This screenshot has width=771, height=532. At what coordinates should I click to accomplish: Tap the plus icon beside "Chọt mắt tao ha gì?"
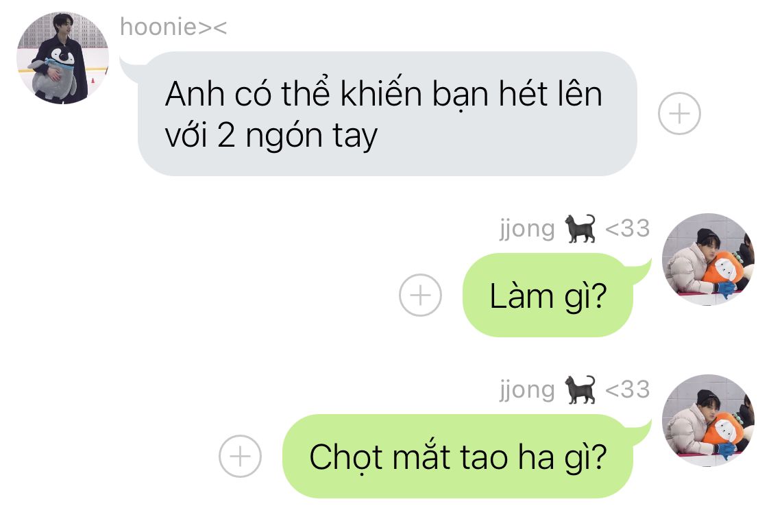coord(240,457)
